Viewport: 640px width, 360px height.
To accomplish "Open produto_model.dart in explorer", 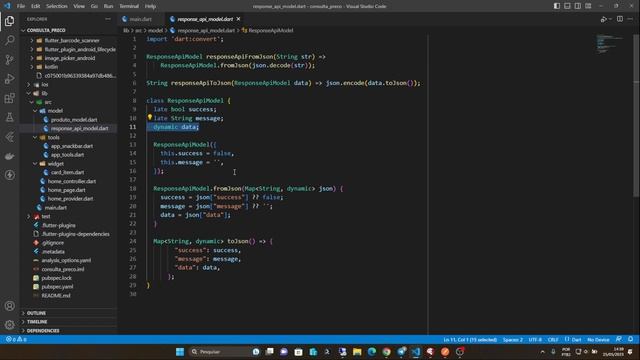I will [x=74, y=120].
